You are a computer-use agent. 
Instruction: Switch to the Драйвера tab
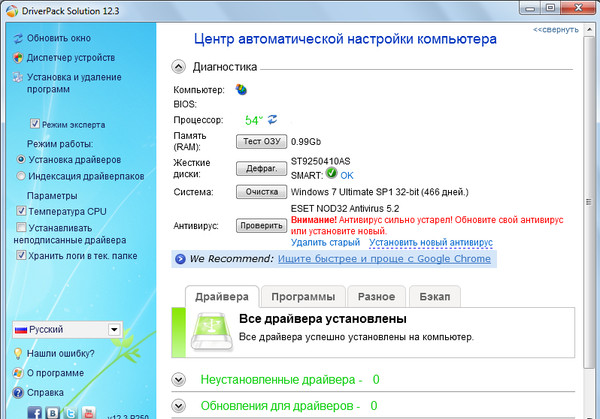(x=222, y=297)
